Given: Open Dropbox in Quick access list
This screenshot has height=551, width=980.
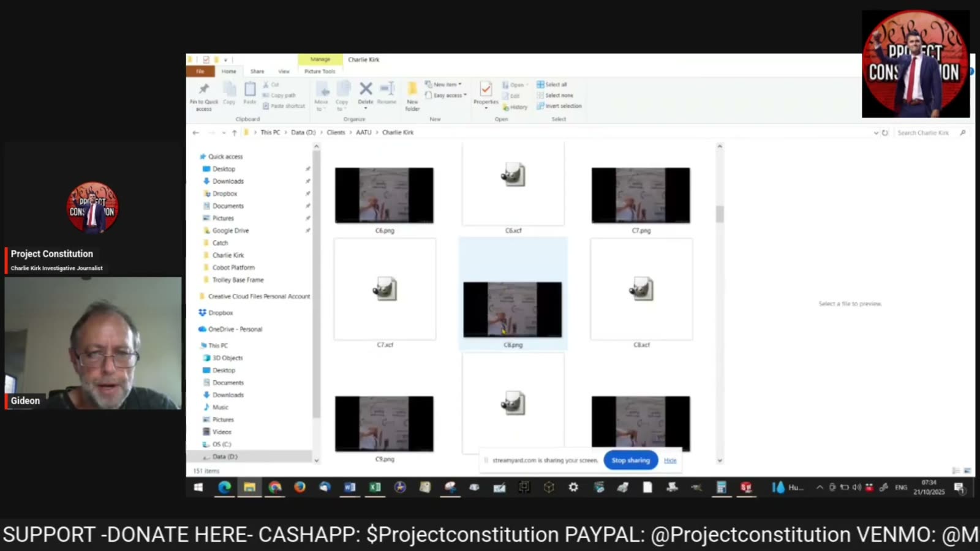Looking at the screenshot, I should (x=225, y=193).
